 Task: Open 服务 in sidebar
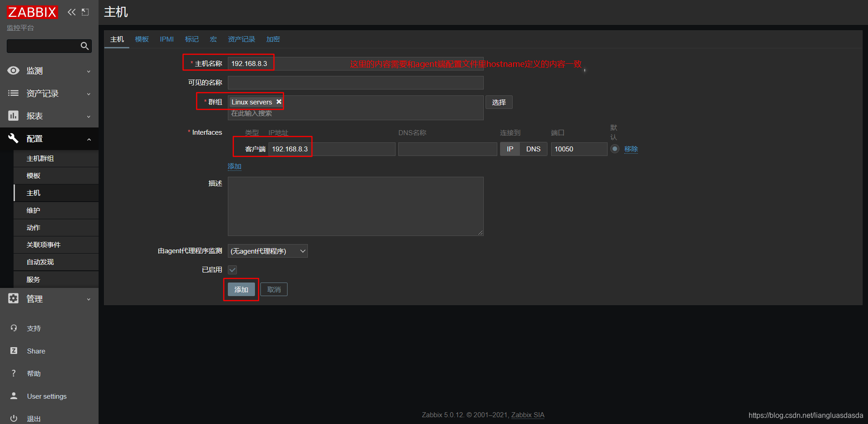click(56, 279)
